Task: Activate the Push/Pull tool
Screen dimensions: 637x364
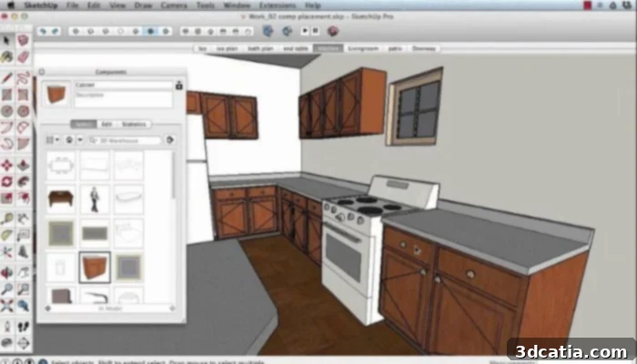Action: (x=23, y=165)
